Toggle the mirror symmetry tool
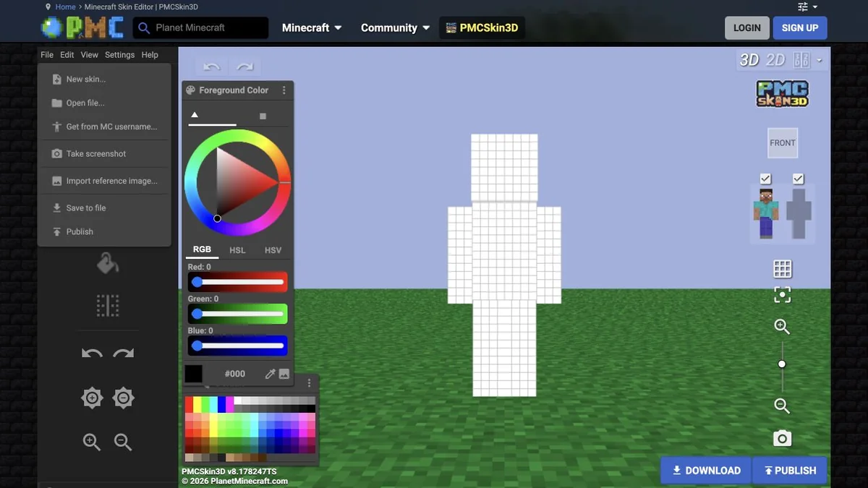The height and width of the screenshot is (488, 868). (x=108, y=305)
